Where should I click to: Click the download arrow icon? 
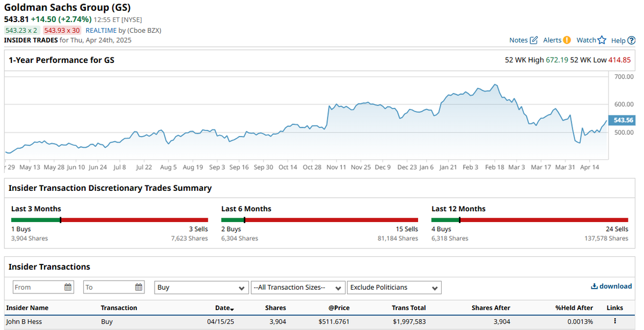click(x=594, y=286)
